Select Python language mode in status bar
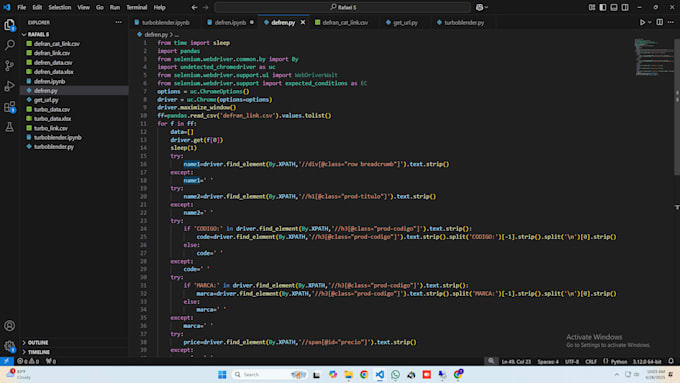The image size is (680, 383). [619, 362]
